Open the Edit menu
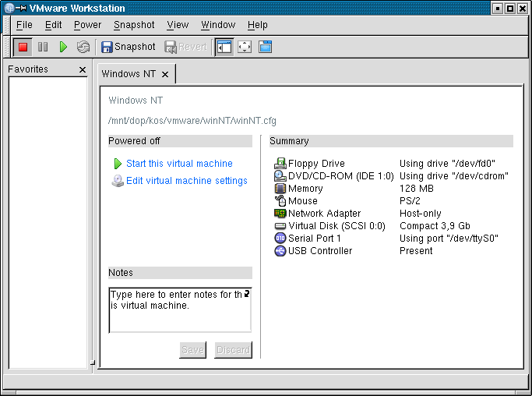The image size is (532, 396). [x=54, y=25]
